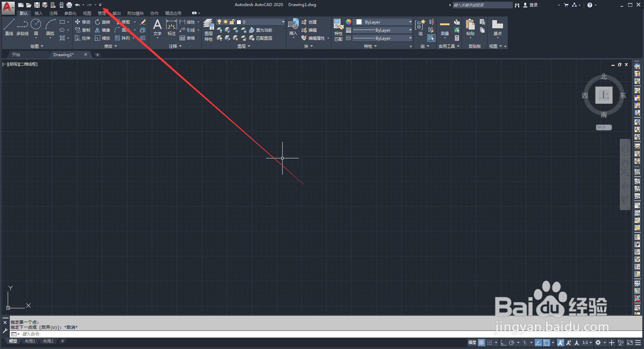Switch to the 附加模块 ribbon tab

[x=136, y=13]
